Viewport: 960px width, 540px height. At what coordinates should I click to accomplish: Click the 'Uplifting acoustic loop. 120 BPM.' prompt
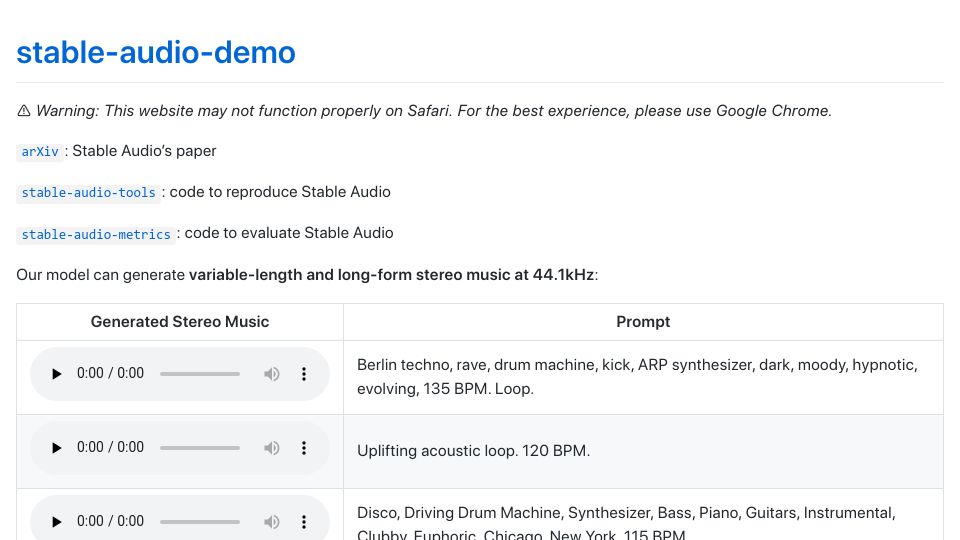click(x=473, y=451)
